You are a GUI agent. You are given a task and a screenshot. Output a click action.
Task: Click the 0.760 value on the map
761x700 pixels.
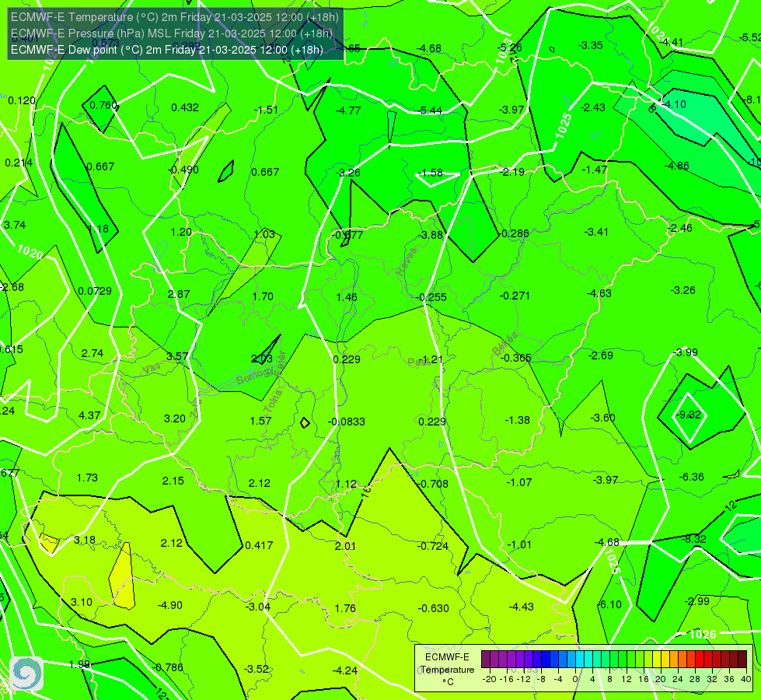(x=103, y=105)
